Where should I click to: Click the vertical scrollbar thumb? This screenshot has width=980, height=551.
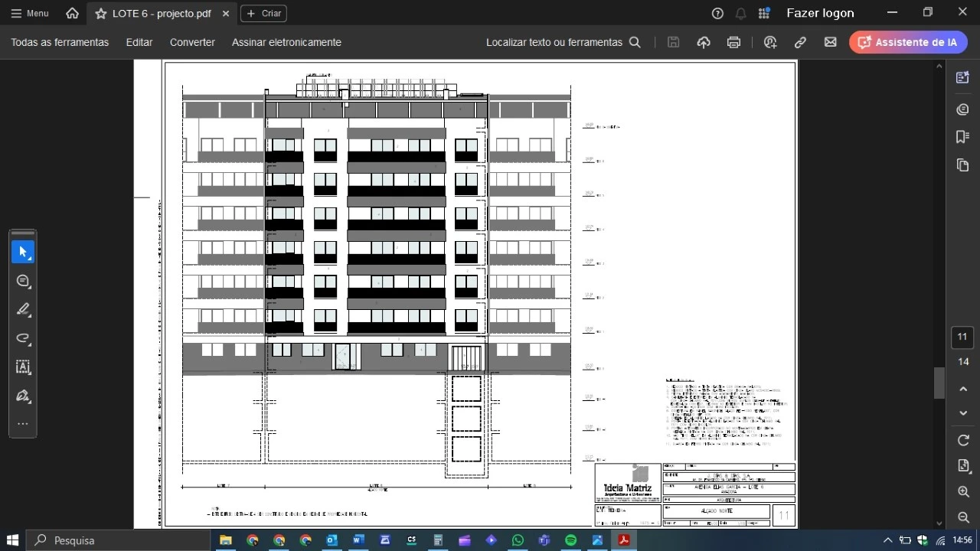click(939, 383)
